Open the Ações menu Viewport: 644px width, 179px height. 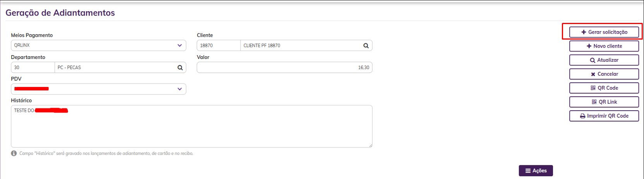(536, 171)
